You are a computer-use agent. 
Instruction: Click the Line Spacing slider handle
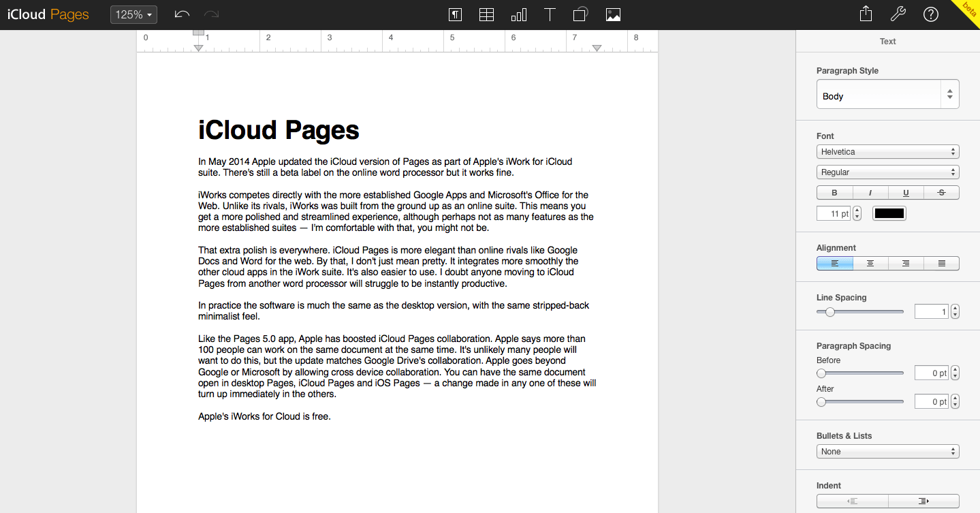[x=829, y=312]
